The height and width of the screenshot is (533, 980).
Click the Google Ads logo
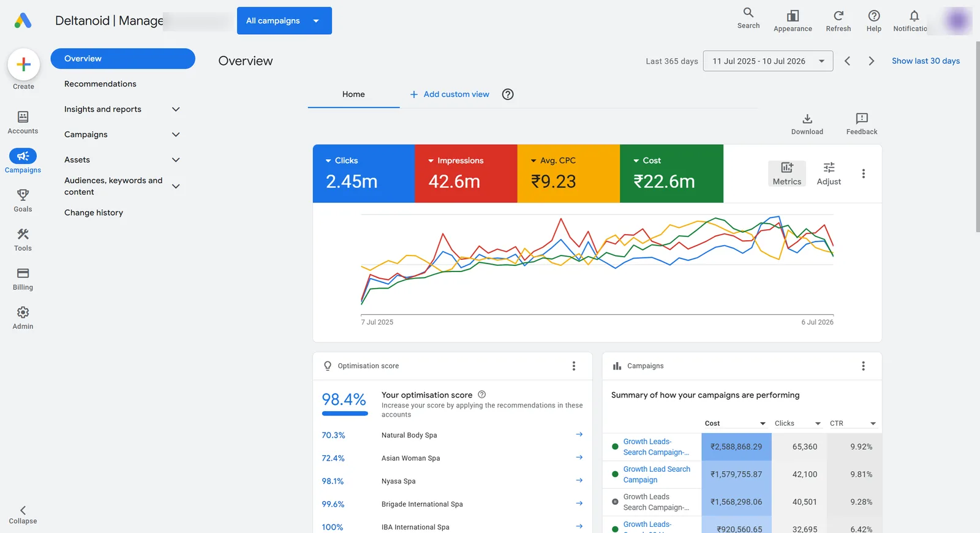tap(23, 21)
